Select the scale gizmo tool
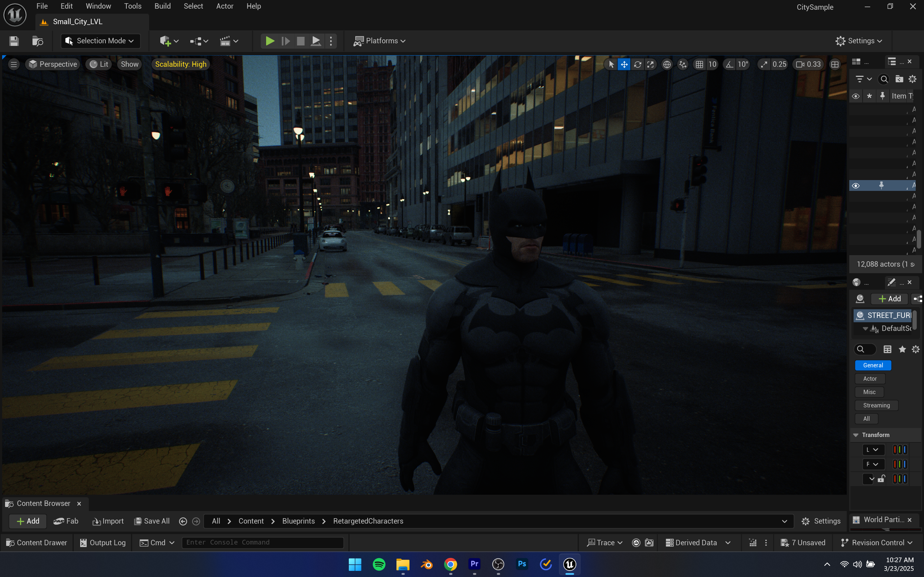The width and height of the screenshot is (924, 577). 650,64
